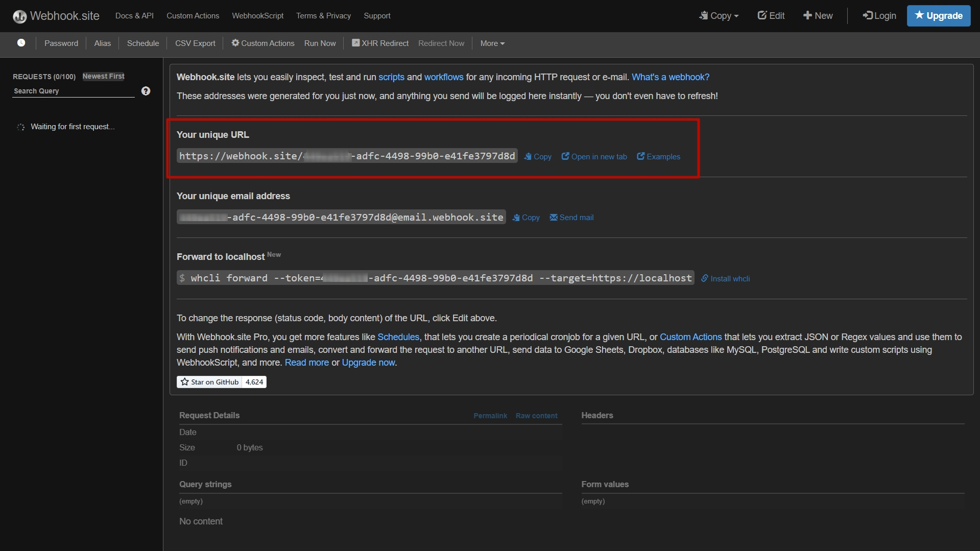The height and width of the screenshot is (551, 980).
Task: Open the unique URL in new tab
Action: pyautogui.click(x=594, y=157)
